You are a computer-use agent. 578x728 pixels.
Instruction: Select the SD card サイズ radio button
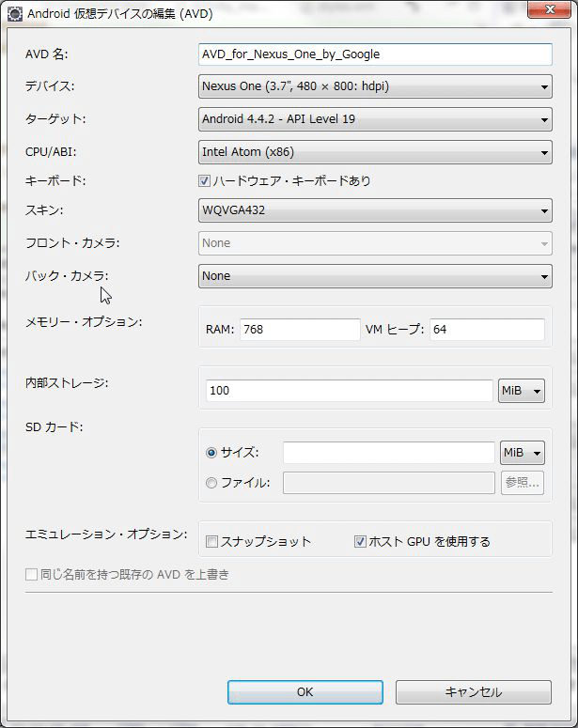[211, 453]
